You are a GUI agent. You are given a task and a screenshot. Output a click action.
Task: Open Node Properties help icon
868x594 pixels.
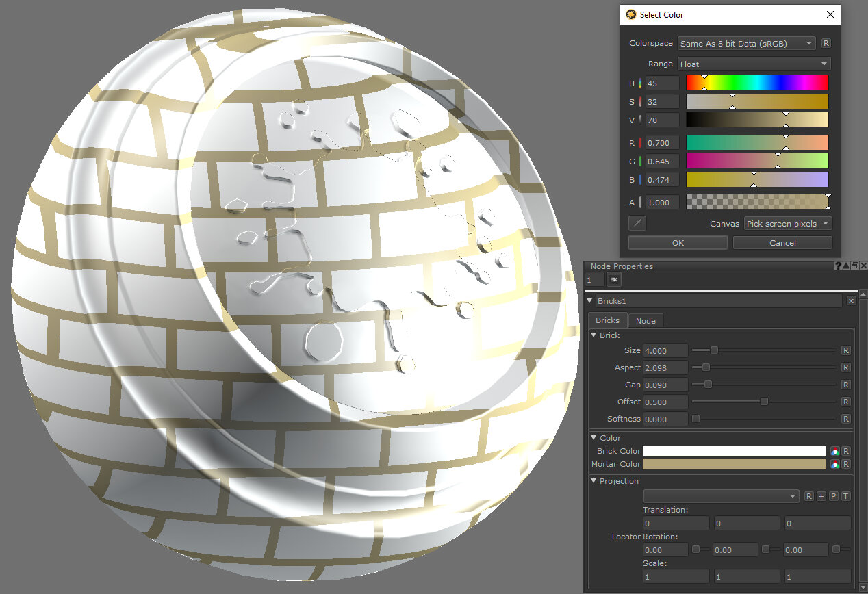click(x=837, y=266)
